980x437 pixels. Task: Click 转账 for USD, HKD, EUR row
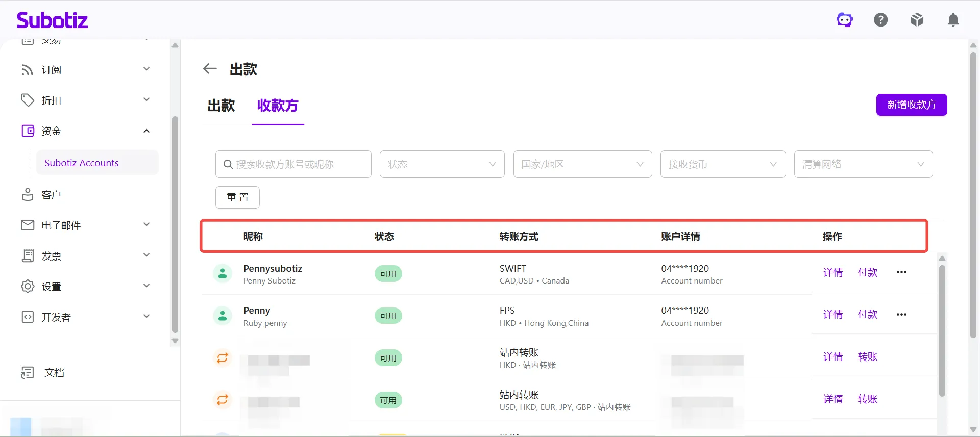867,399
